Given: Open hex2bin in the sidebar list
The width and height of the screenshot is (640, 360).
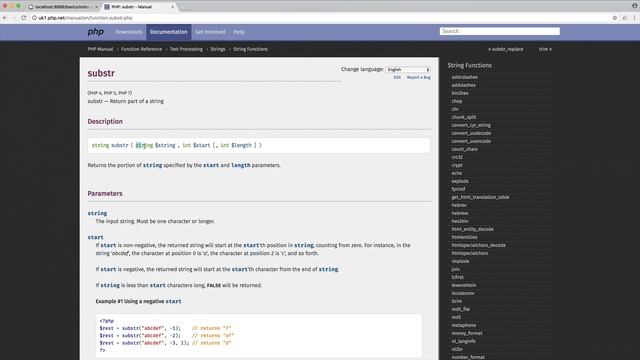Looking at the screenshot, I should [x=460, y=221].
